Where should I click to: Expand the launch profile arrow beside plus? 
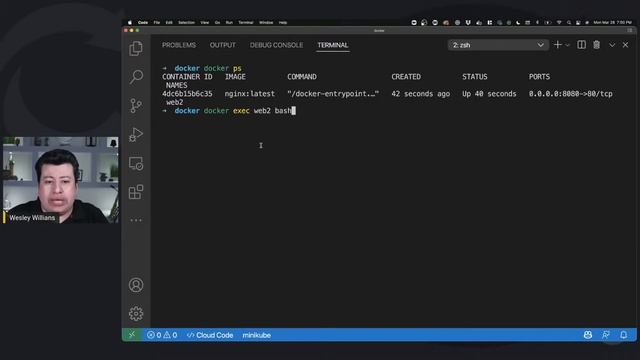click(x=567, y=45)
